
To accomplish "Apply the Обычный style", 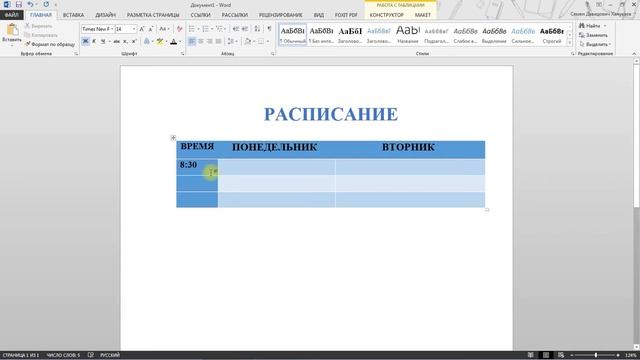I will click(x=293, y=35).
